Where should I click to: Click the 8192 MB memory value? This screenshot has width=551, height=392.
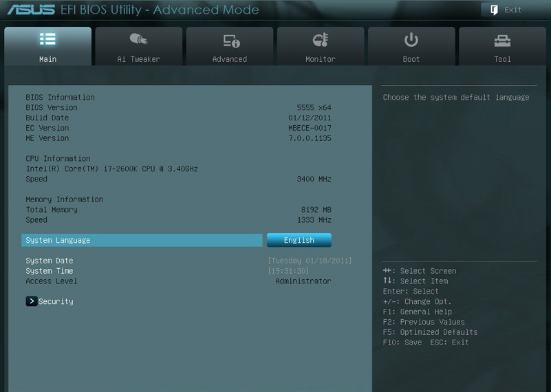pyautogui.click(x=316, y=210)
